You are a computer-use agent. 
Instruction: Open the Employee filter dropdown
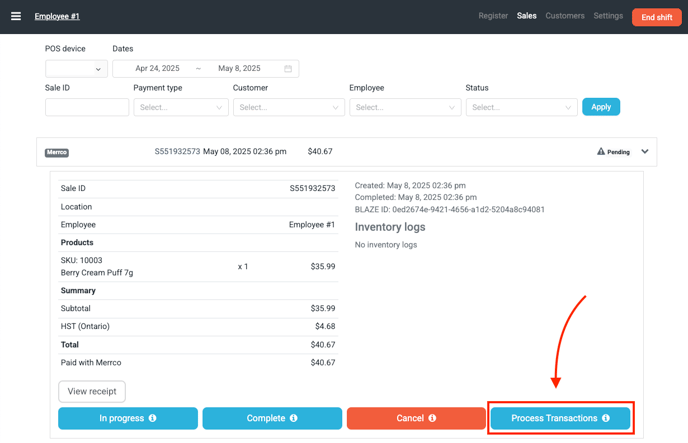[x=405, y=107]
